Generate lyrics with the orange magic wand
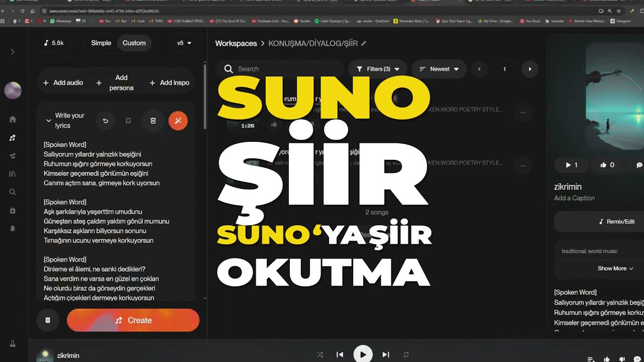The image size is (644, 362). pos(178,121)
